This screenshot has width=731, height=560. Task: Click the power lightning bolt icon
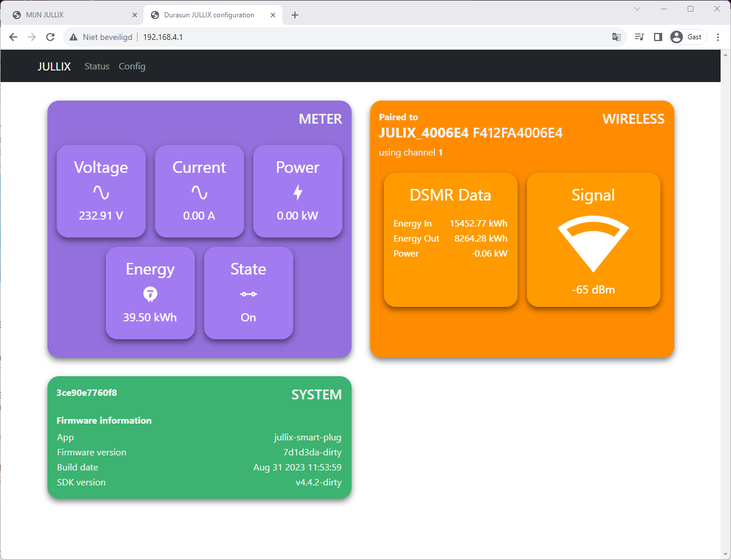(x=298, y=192)
